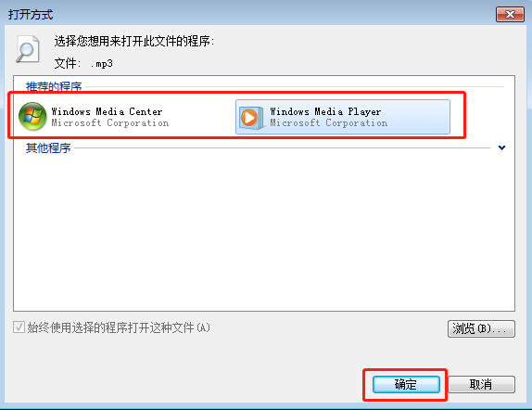Click Microsoft Corporation under Windows Media Center
This screenshot has width=532, height=410.
[x=110, y=123]
